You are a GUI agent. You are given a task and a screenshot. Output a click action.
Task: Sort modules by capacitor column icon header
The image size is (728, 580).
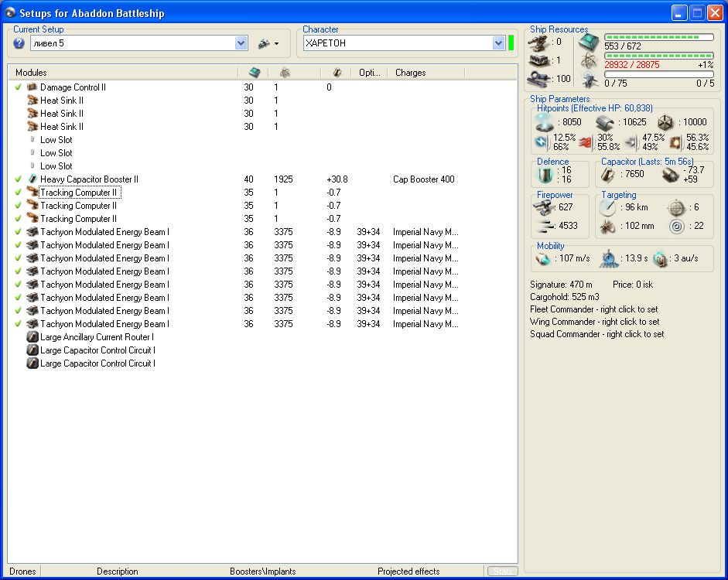(x=337, y=73)
